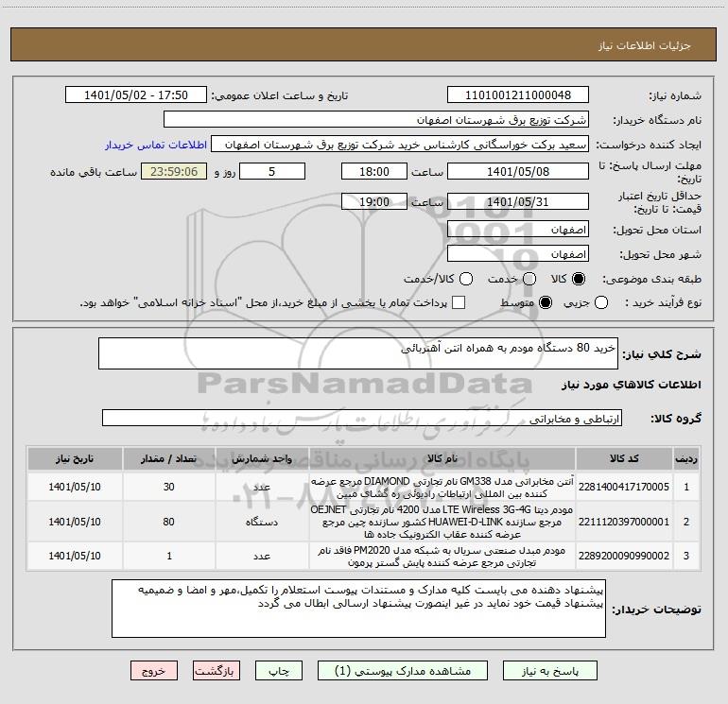Select the جزیی purchase type radio
The height and width of the screenshot is (704, 728).
point(600,302)
